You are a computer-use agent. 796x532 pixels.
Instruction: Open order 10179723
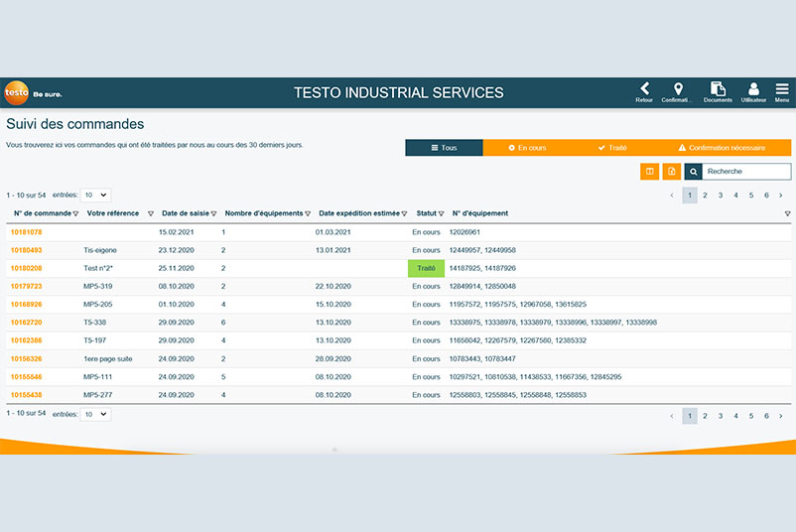(27, 286)
